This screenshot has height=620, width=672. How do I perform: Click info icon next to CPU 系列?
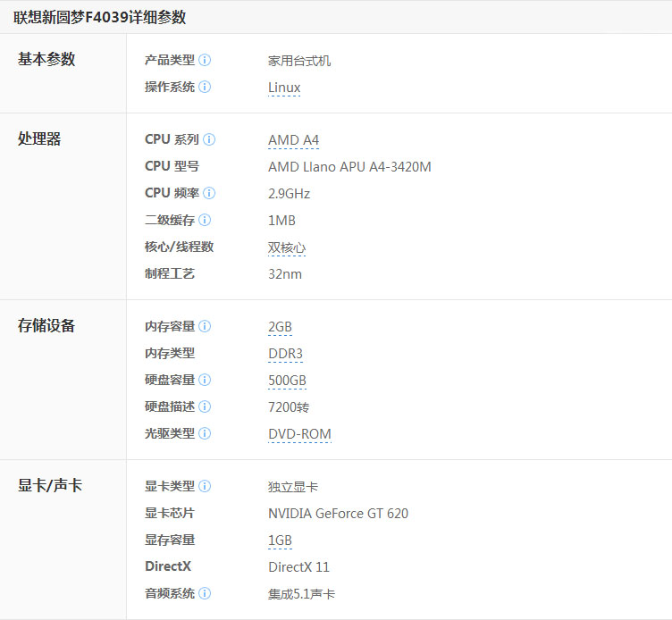pyautogui.click(x=209, y=139)
